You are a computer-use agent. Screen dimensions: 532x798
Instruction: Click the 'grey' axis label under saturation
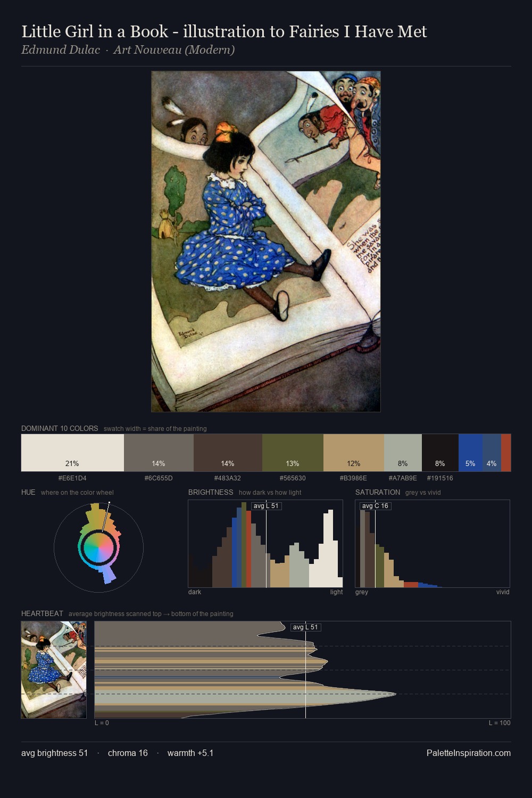pos(362,592)
